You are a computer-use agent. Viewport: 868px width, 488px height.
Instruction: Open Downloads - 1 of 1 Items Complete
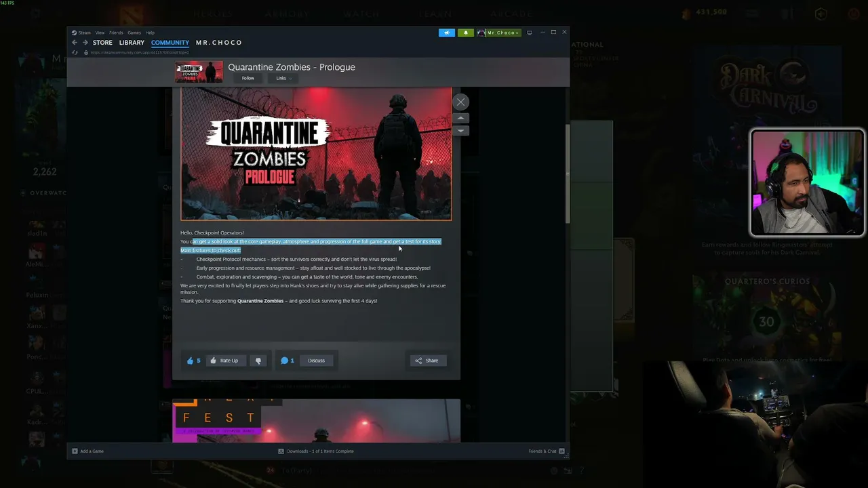pos(320,451)
